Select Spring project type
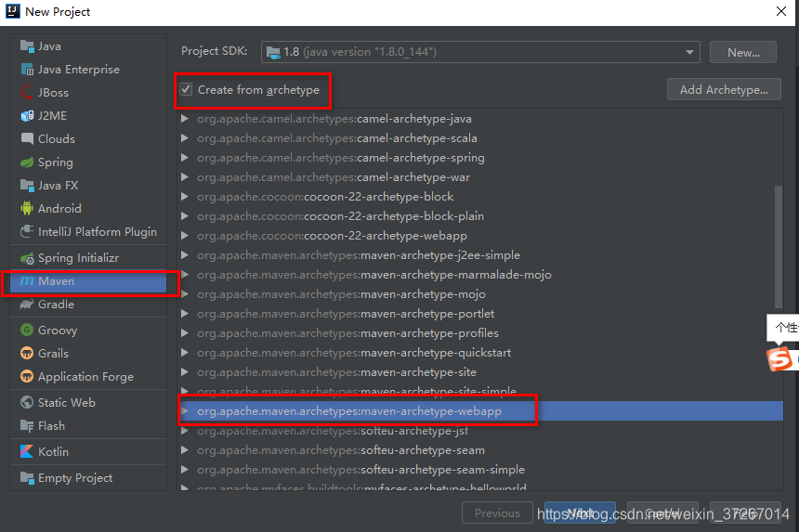 coord(88,162)
